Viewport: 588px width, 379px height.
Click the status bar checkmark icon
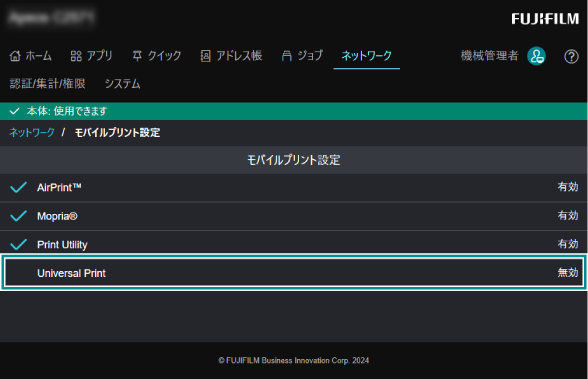click(x=14, y=111)
